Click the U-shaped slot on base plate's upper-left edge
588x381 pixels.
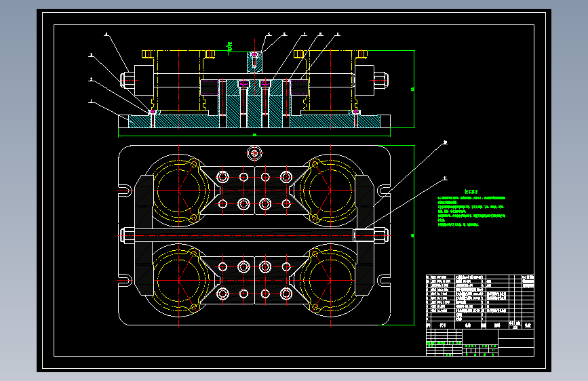point(125,190)
